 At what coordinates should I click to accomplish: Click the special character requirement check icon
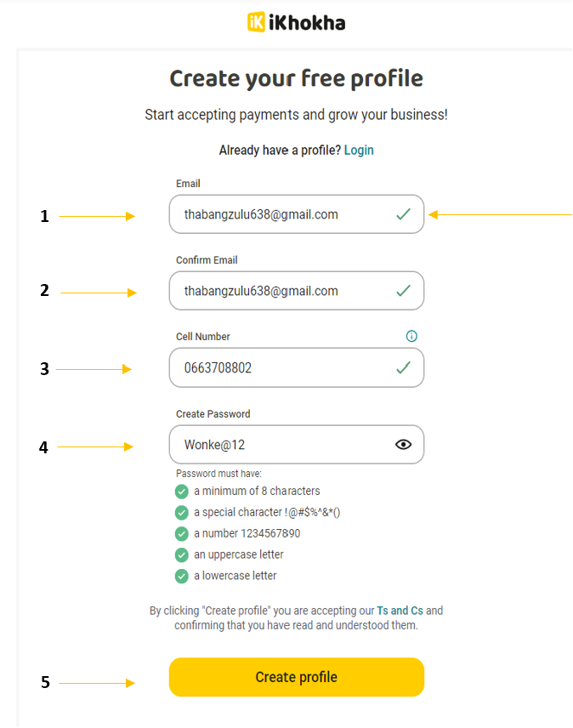pos(182,513)
